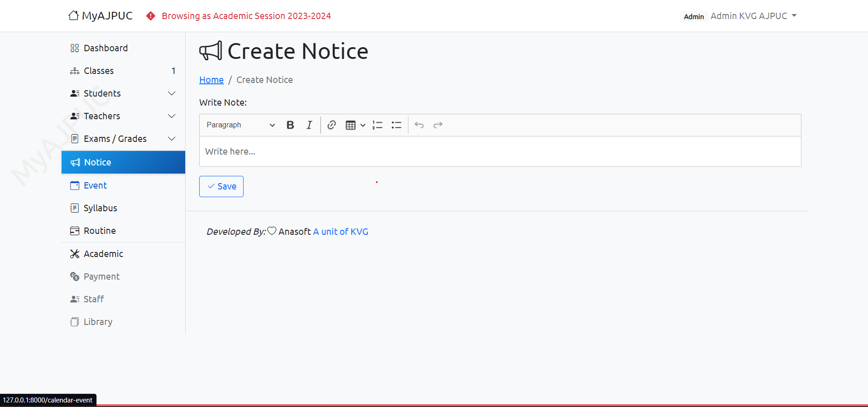Click the Classes count badge '1'
This screenshot has width=868, height=407.
[173, 71]
